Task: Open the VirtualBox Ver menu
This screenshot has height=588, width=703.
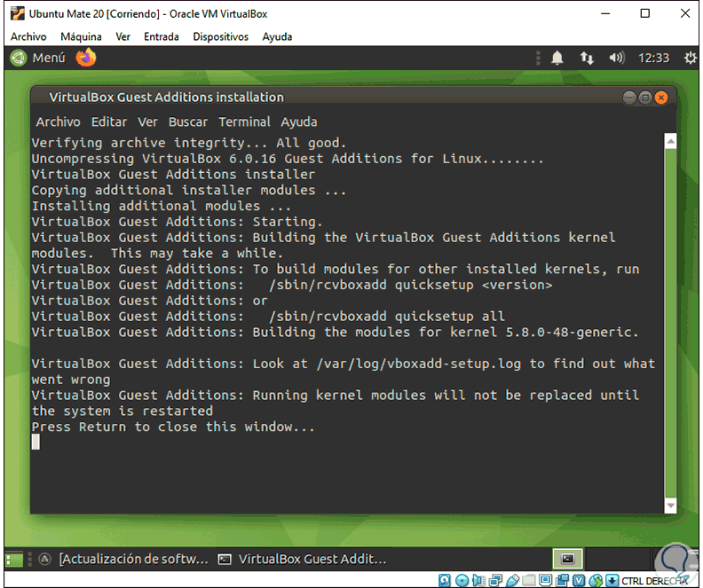Action: [x=122, y=36]
